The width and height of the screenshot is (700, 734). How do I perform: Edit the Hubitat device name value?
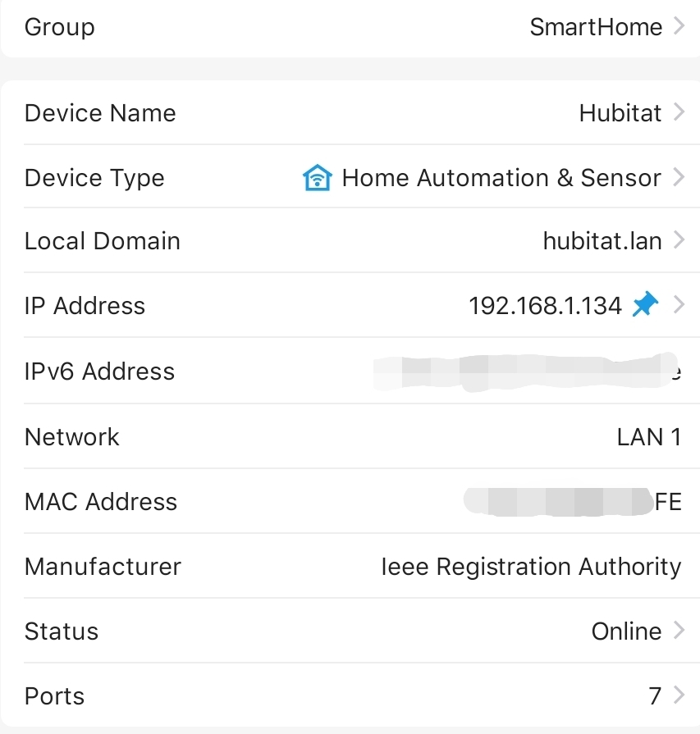[620, 113]
